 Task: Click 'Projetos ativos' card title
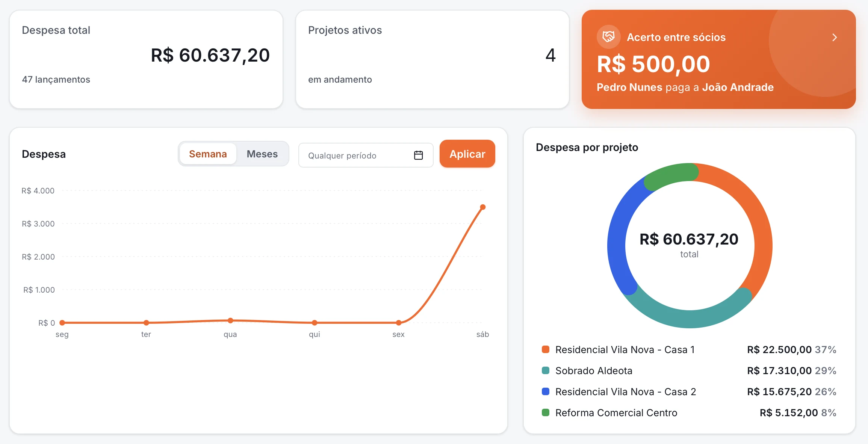(345, 30)
